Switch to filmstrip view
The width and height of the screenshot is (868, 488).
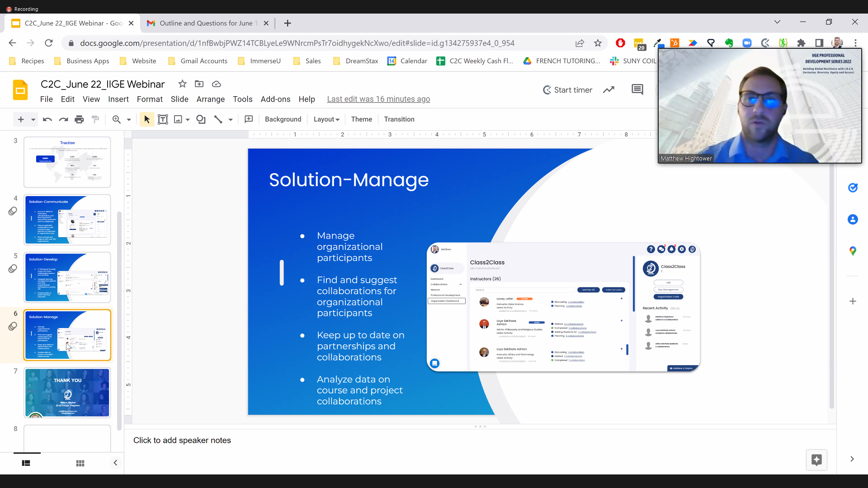(26, 463)
